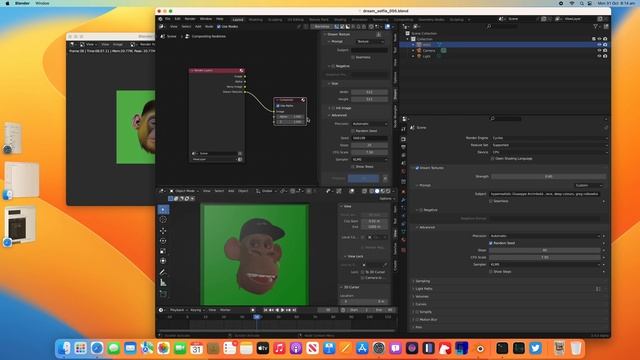This screenshot has width=640, height=360.
Task: Adjust the Strength slider in Dream Textures
Action: tap(549, 177)
